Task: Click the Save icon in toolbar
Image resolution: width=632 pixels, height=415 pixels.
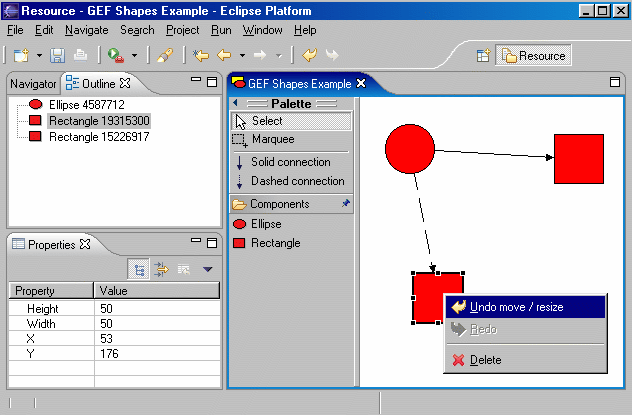Action: tap(58, 56)
